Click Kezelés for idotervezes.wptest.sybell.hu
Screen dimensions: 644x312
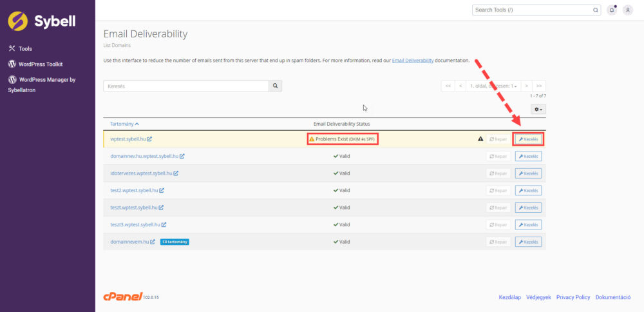tap(529, 173)
